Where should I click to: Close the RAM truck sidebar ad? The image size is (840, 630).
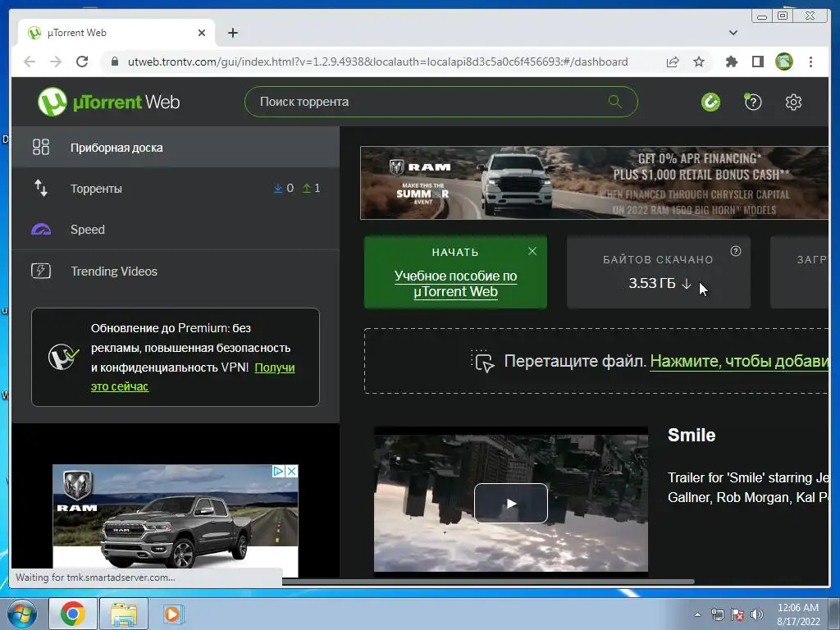291,471
